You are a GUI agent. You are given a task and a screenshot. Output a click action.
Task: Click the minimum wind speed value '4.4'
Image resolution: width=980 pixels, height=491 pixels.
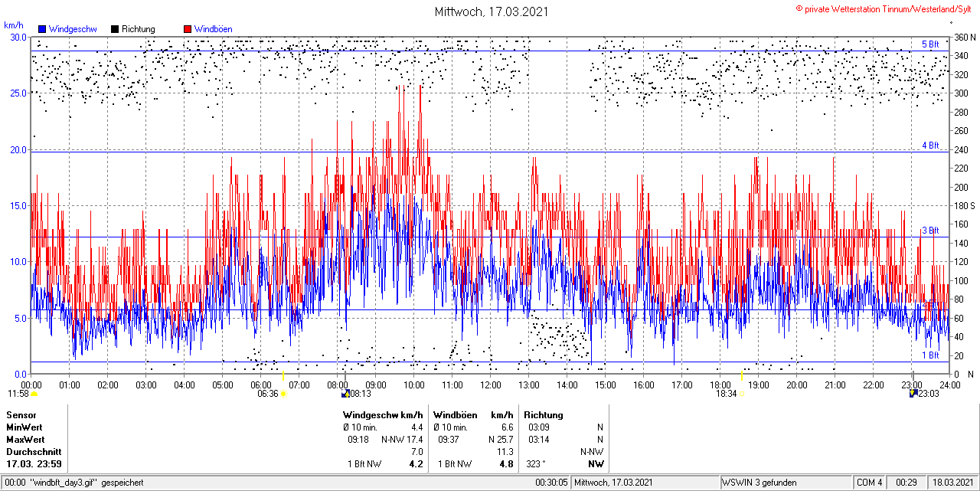click(416, 427)
